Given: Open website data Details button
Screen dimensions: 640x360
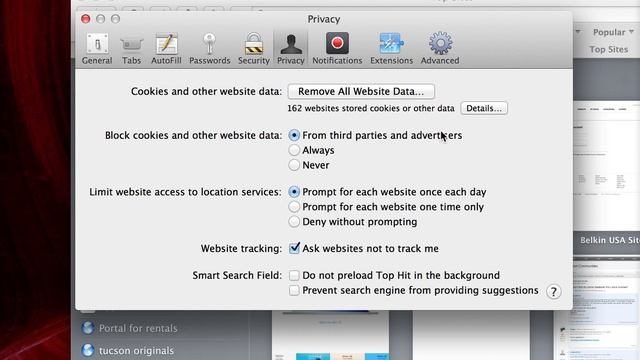Looking at the screenshot, I should coord(484,108).
